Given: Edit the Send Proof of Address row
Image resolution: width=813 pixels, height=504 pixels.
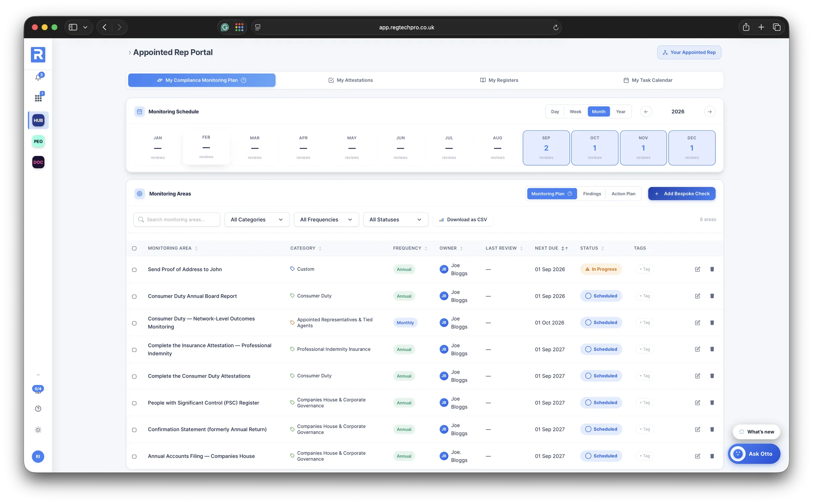Looking at the screenshot, I should coord(697,269).
